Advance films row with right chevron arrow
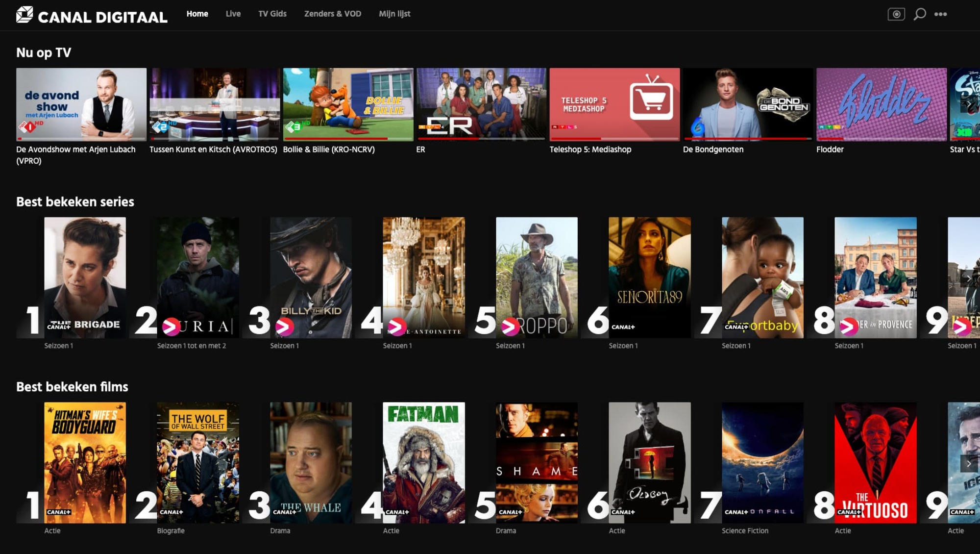The image size is (980, 554). 969,463
